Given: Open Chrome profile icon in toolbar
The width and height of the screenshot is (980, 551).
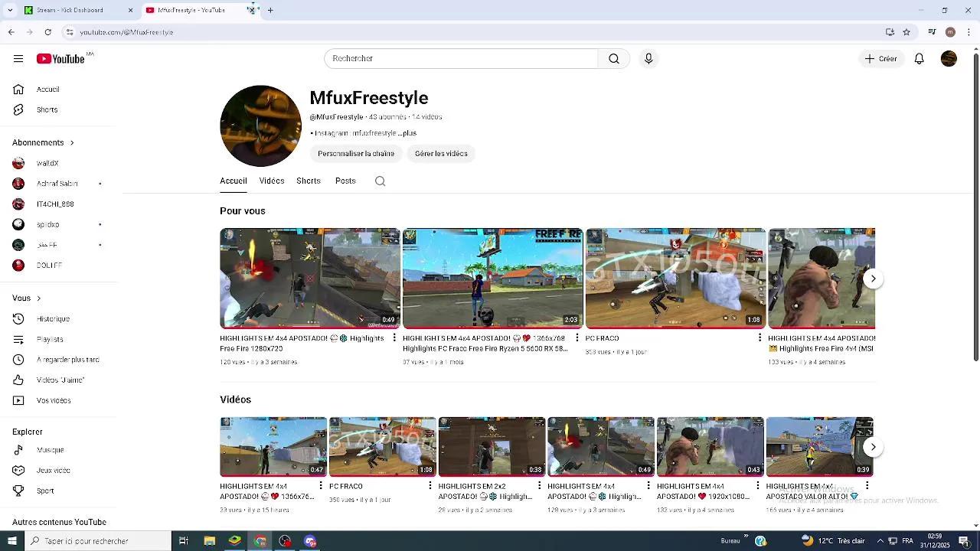Looking at the screenshot, I should (950, 32).
